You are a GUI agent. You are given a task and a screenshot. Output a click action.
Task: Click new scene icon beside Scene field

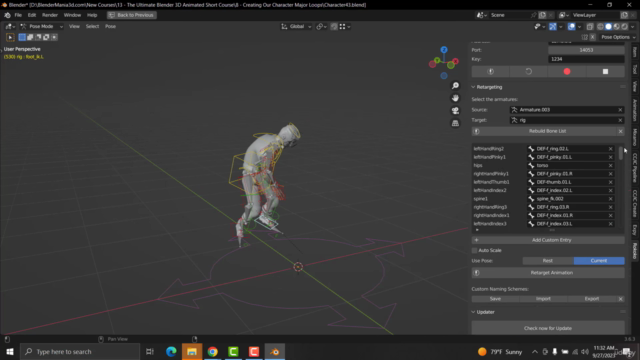click(542, 15)
